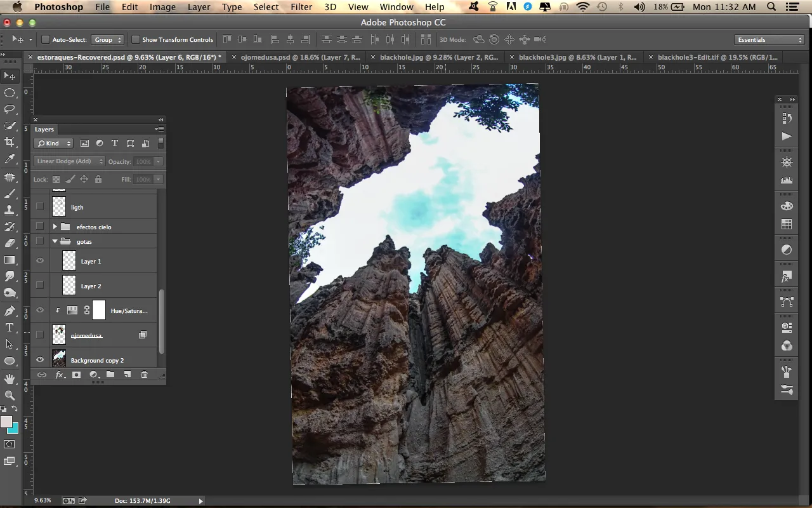Expand the efectos cielo group
The width and height of the screenshot is (812, 508).
(55, 226)
